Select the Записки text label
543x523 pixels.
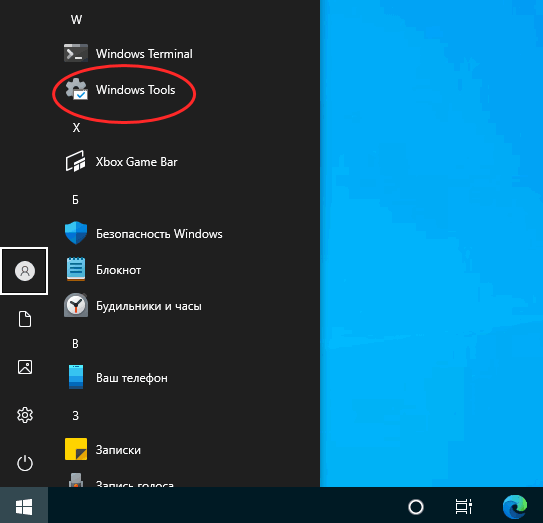point(118,450)
